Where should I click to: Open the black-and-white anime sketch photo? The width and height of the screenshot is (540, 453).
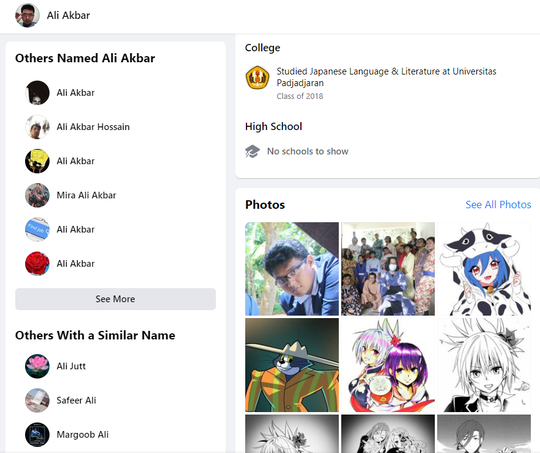point(484,365)
